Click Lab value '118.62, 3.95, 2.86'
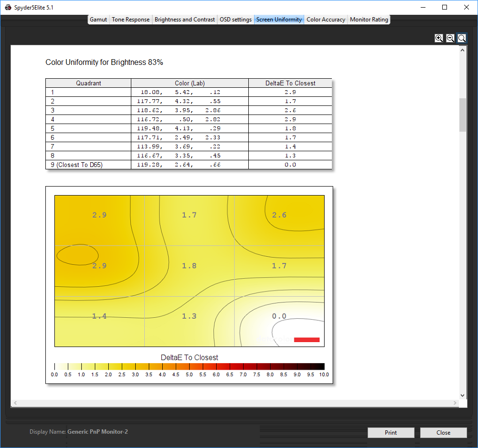This screenshot has height=448, width=478. (x=179, y=110)
